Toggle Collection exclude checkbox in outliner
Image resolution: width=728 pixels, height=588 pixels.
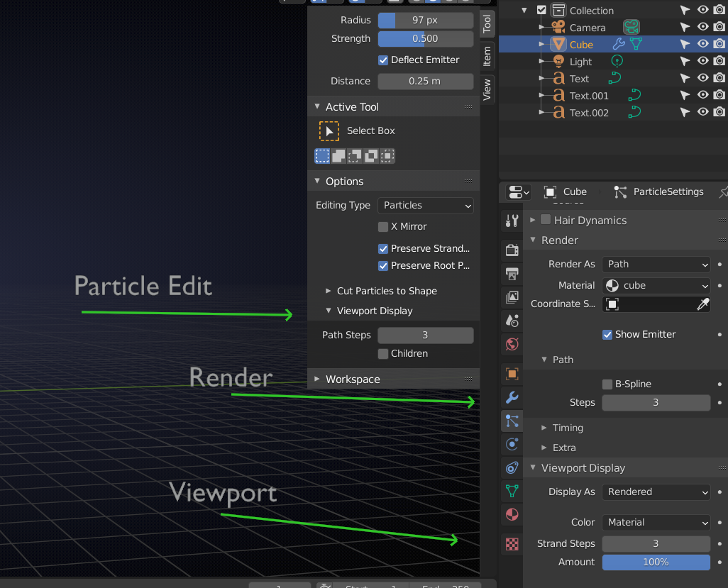pos(541,10)
